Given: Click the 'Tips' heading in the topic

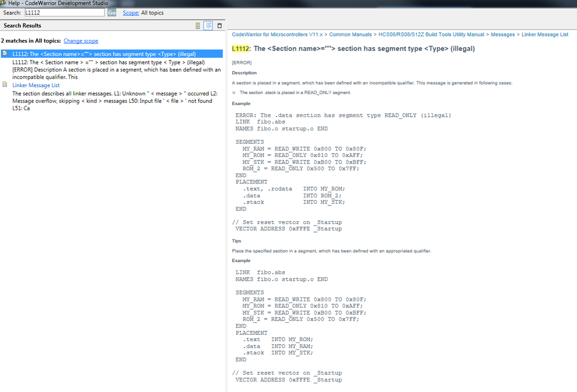Looking at the screenshot, I should [x=237, y=241].
